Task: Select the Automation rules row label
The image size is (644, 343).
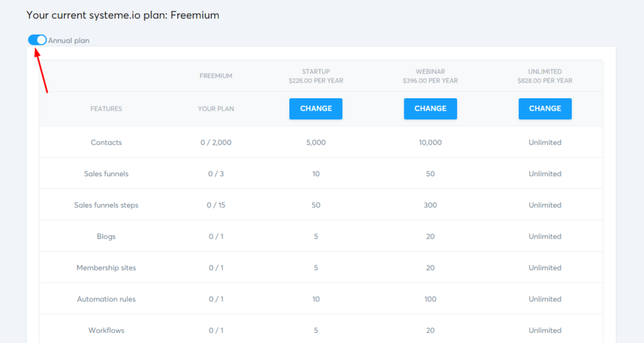Action: click(x=106, y=300)
